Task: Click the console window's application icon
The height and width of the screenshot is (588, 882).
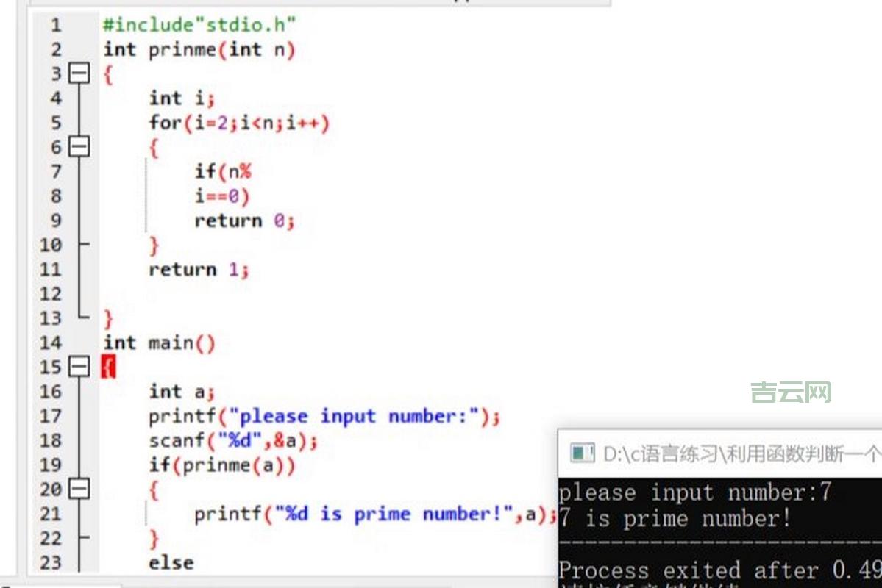Action: tap(583, 453)
